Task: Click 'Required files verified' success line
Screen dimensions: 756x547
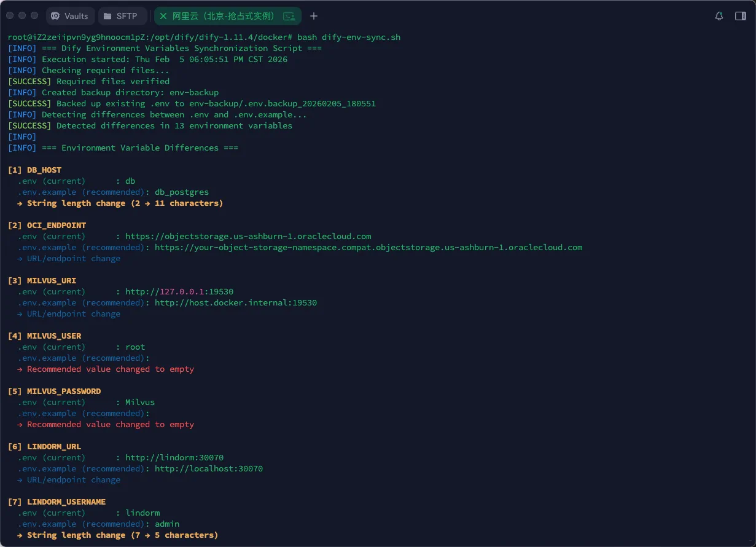Action: point(88,81)
